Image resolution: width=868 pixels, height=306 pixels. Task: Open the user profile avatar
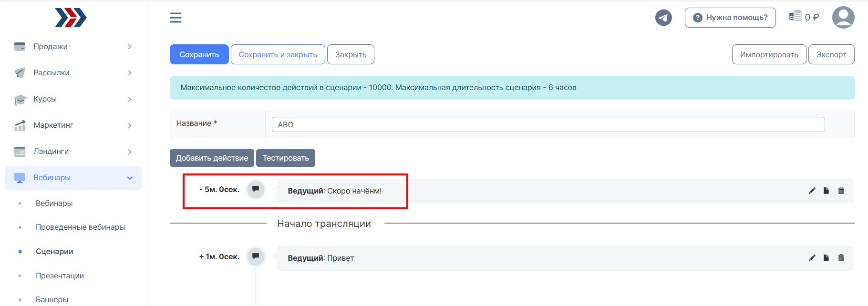[x=843, y=18]
